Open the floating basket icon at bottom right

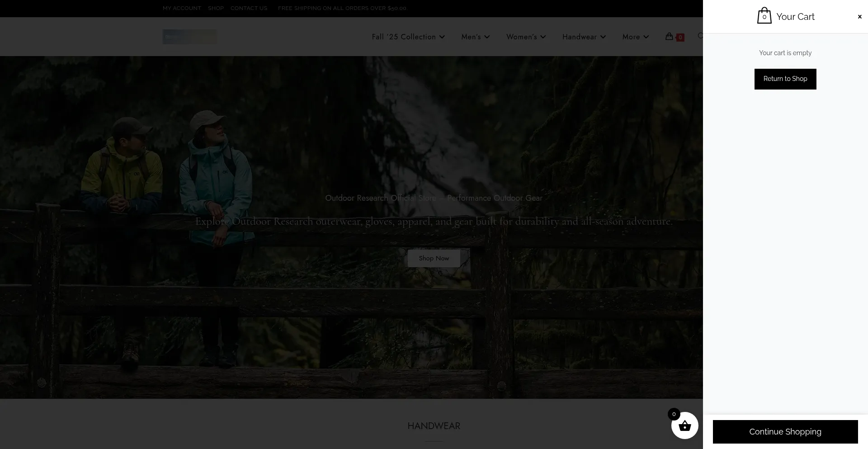[684, 425]
